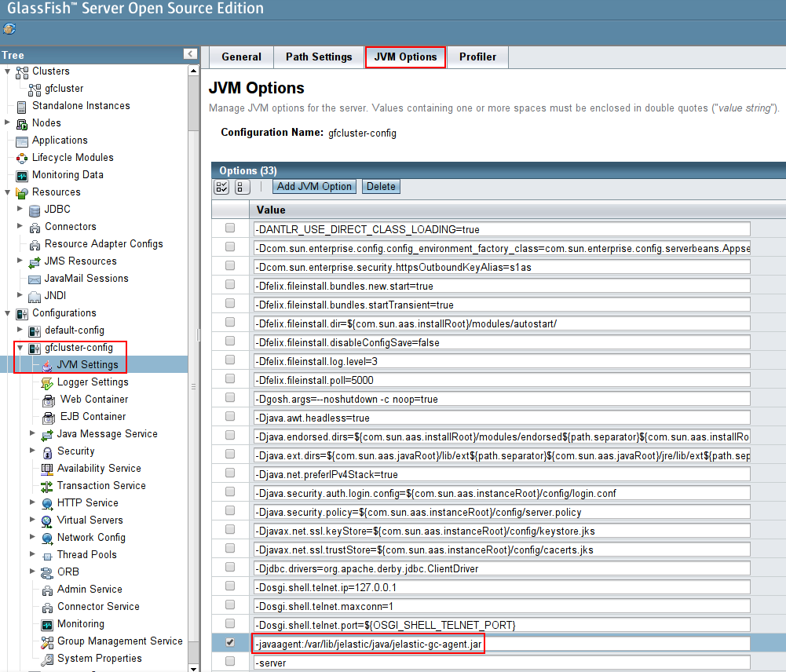The width and height of the screenshot is (786, 672).
Task: Uncheck the -javaagent jelastic-gc-agent.jar option
Action: (x=230, y=643)
